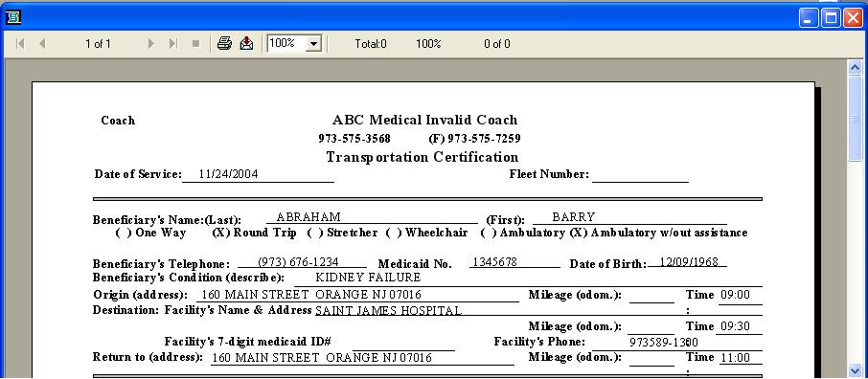
Task: Click the 'Total:0' toolbar text
Action: (371, 44)
